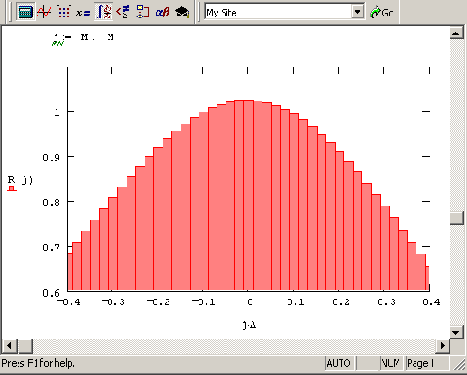Viewport: 467px width, 375px height.
Task: Click the y-axis value 0.7
Action: (x=51, y=247)
